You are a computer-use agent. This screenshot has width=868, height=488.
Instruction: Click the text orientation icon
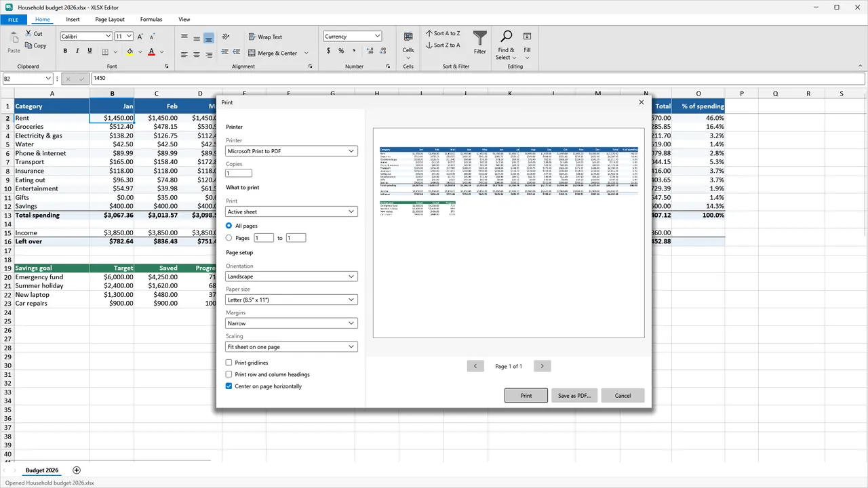[x=226, y=37]
